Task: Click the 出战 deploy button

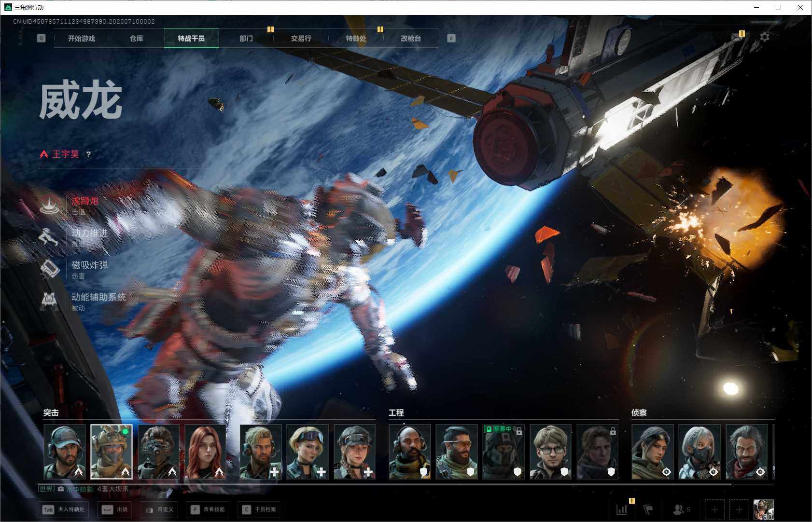Action: (115, 509)
